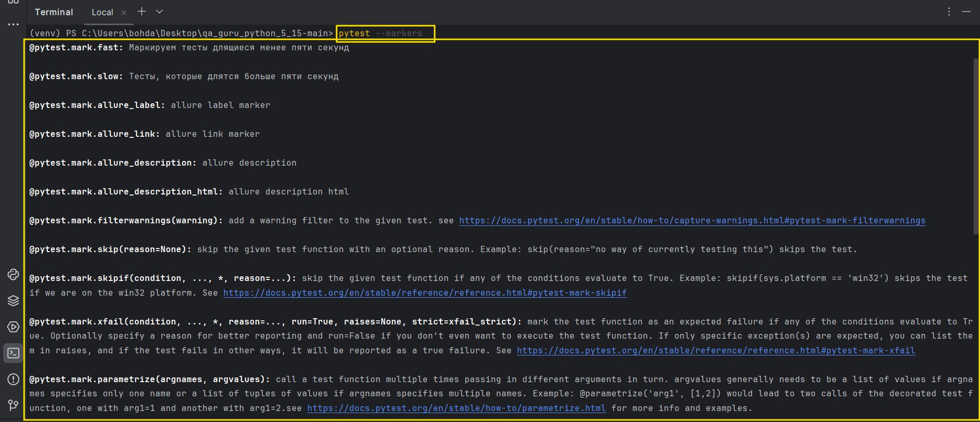This screenshot has width=980, height=422.
Task: Open the pytest-mark-xfail reference link
Action: tap(716, 351)
